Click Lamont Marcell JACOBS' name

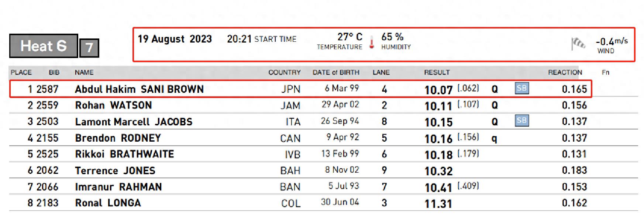point(134,122)
